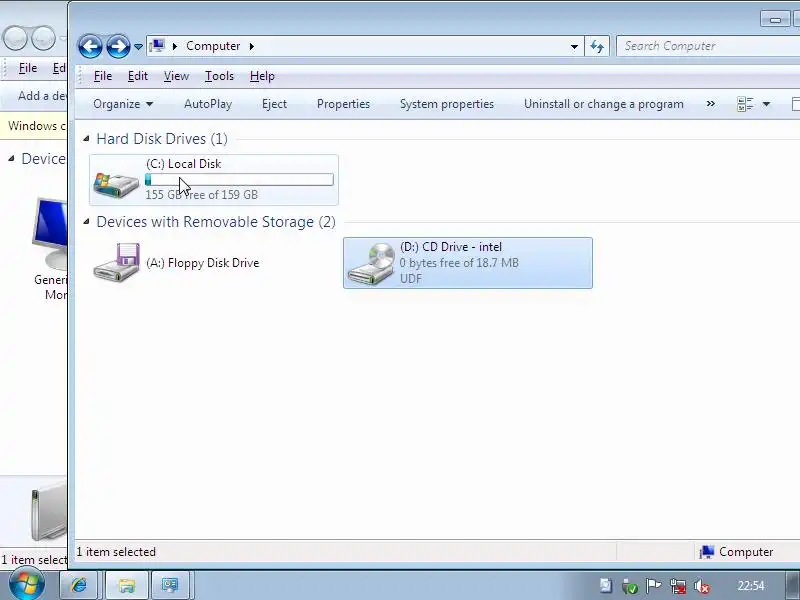Image resolution: width=800 pixels, height=600 pixels.
Task: Click the Refresh button beside address bar
Action: point(597,46)
